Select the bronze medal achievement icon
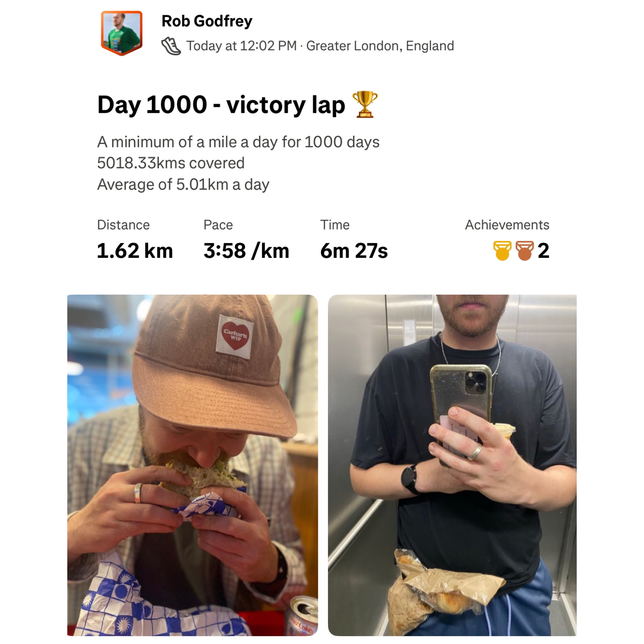This screenshot has width=644, height=644. click(525, 251)
